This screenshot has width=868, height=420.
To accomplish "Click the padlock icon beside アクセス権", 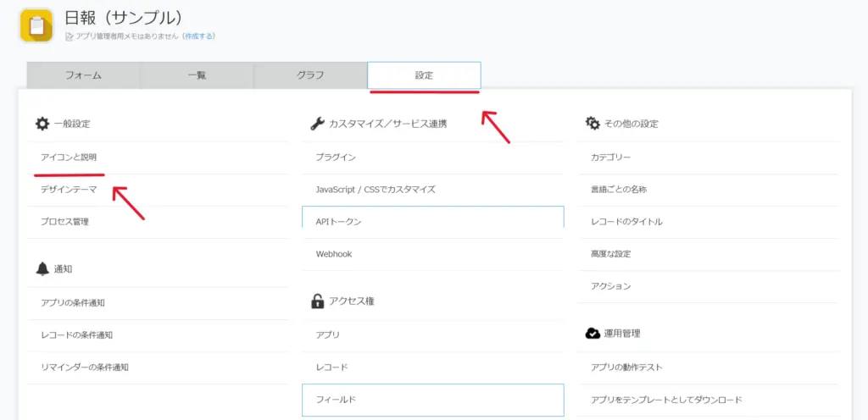I will click(317, 301).
